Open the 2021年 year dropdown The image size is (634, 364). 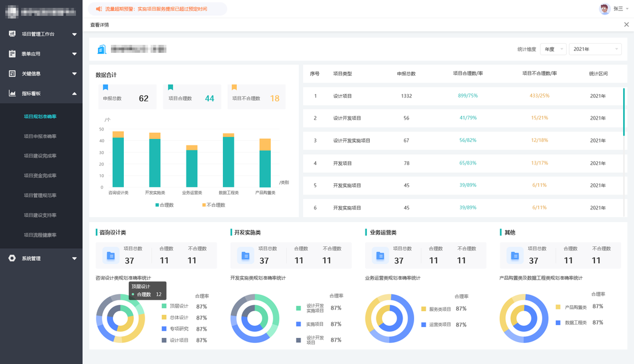coord(595,49)
